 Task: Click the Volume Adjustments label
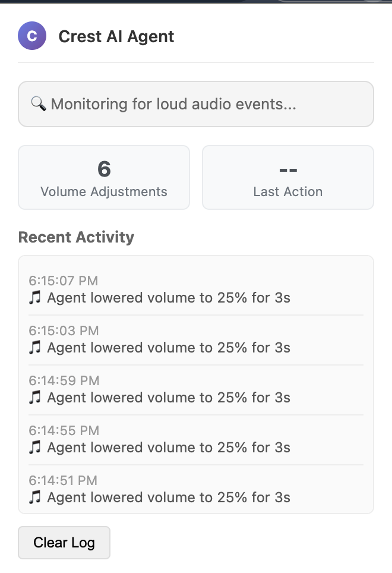coord(104,192)
